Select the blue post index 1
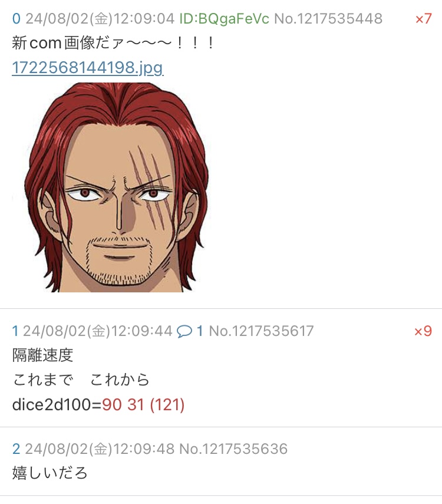442x504 pixels. point(15,331)
